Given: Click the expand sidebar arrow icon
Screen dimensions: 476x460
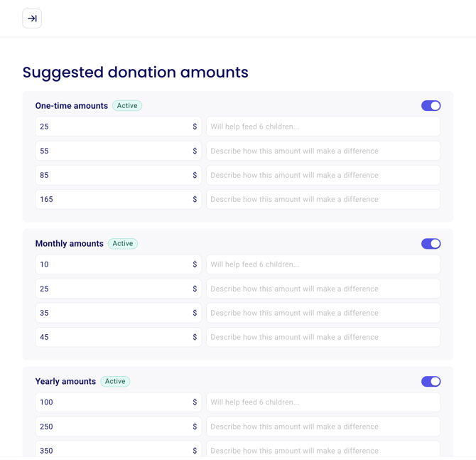Looking at the screenshot, I should pos(32,18).
